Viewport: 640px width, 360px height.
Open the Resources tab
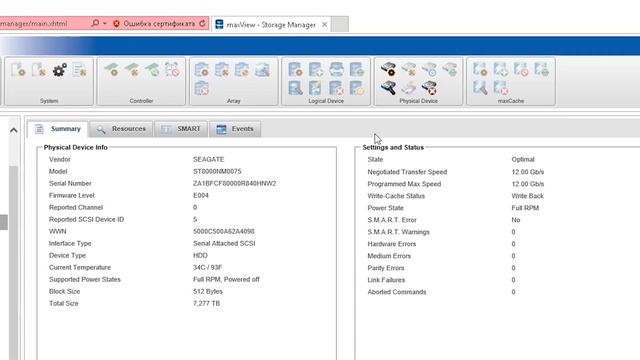click(121, 129)
